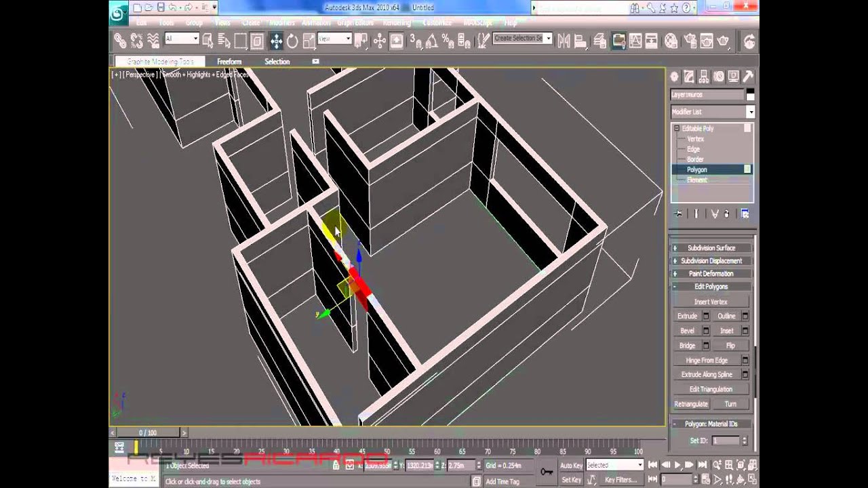Open the Create Selection Set dropdown
Viewport: 868px width, 488px height.
(x=522, y=39)
